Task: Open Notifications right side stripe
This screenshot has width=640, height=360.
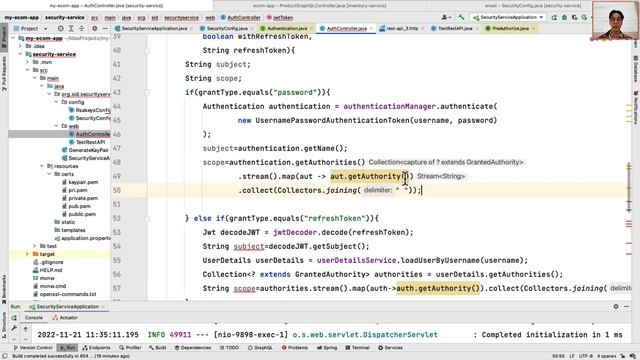Action: pyautogui.click(x=636, y=107)
